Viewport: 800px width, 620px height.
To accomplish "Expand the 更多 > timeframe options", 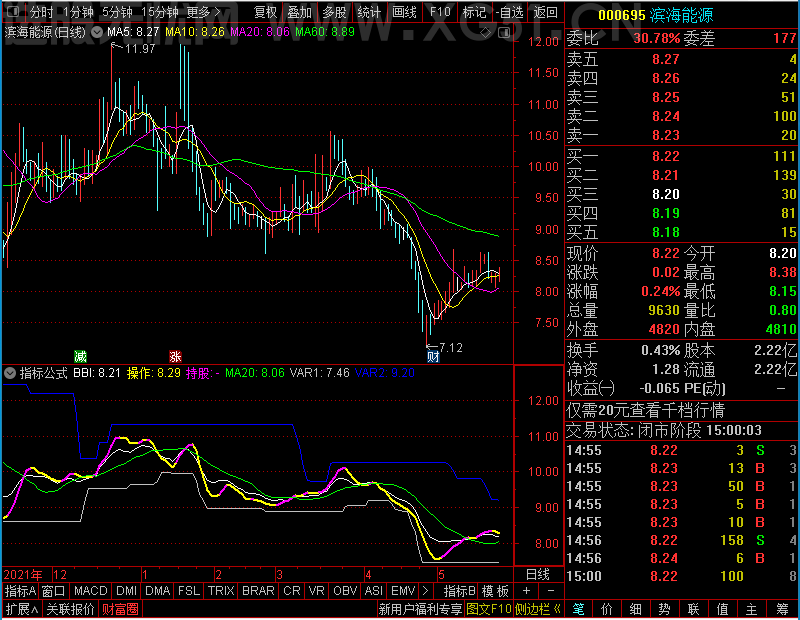I will click(204, 12).
